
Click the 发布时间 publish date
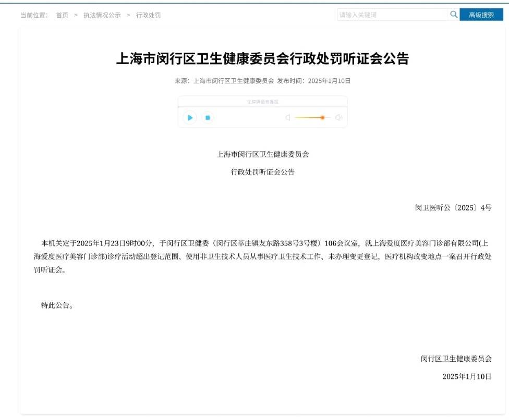(x=313, y=81)
